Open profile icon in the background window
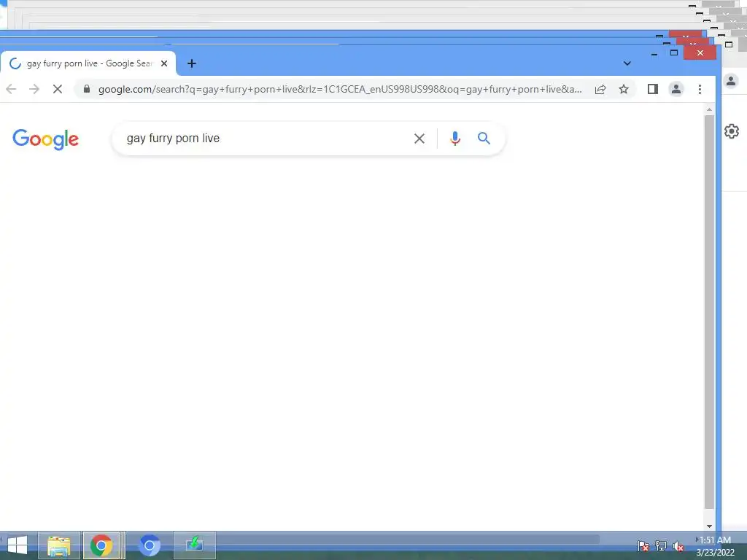747x560 pixels. tap(731, 81)
